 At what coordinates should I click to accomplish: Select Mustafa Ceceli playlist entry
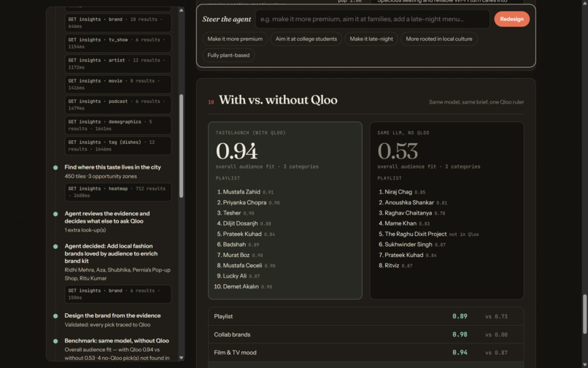(242, 266)
